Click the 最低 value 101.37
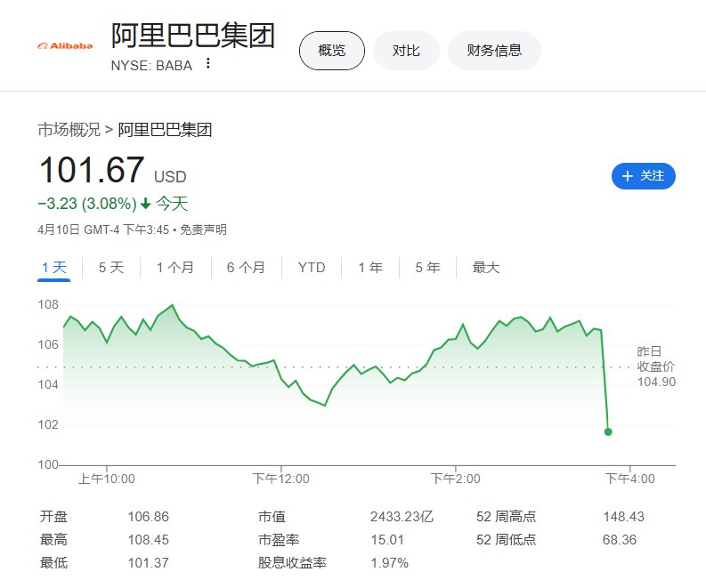706x588 pixels. (149, 563)
